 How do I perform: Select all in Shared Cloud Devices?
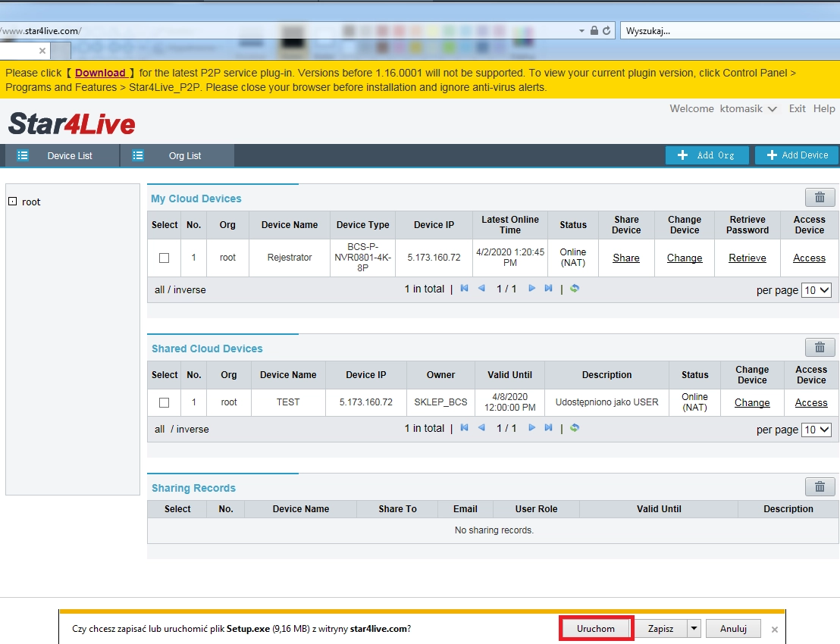(x=159, y=430)
